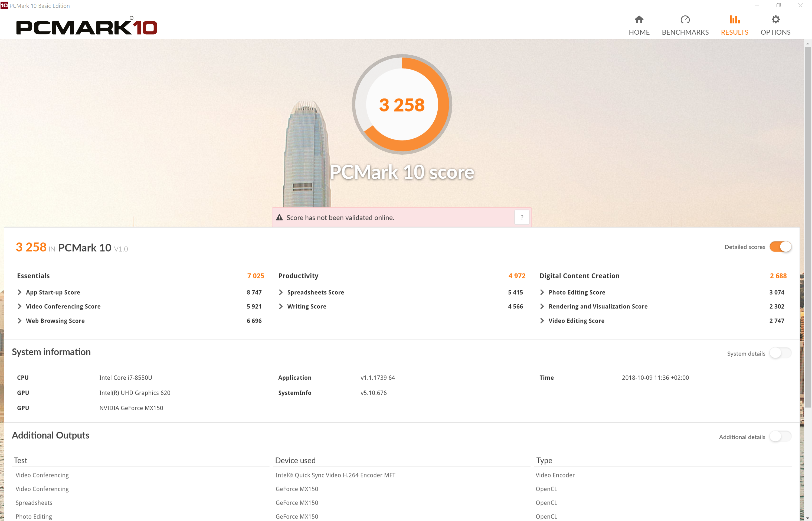Click the Essentials heading
812x521 pixels.
[34, 276]
